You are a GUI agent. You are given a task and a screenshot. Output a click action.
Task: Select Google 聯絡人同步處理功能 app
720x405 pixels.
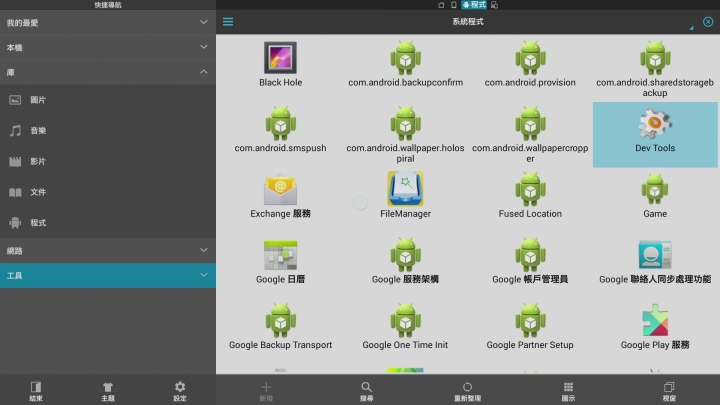click(655, 261)
